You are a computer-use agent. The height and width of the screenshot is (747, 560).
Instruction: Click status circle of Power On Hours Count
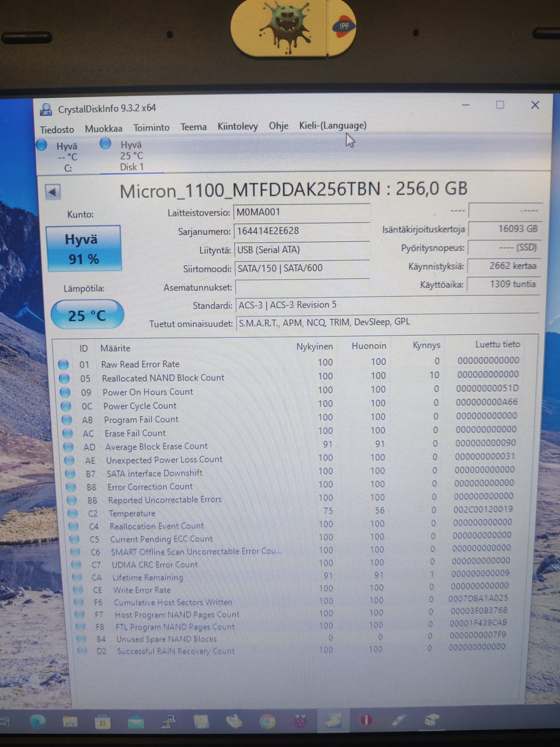(x=65, y=392)
